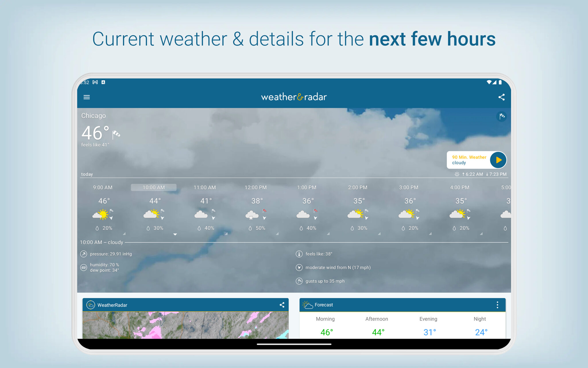Open the navigation hamburger menu
This screenshot has height=368, width=588.
[86, 97]
